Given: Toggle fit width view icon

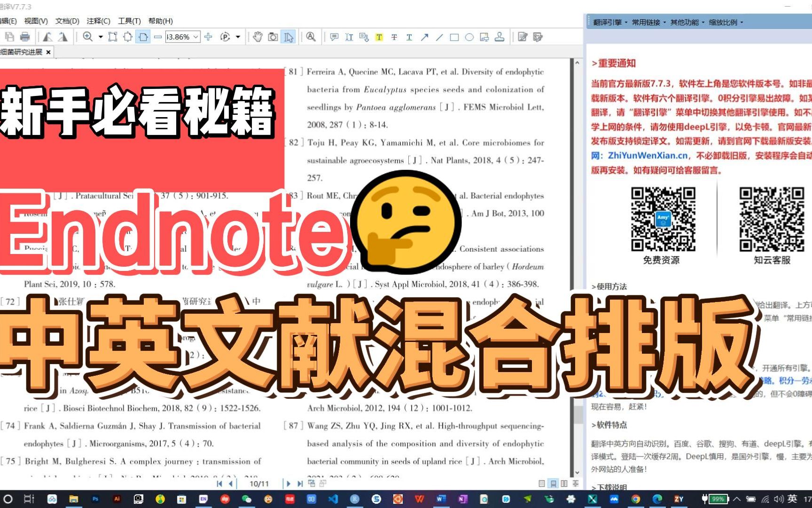Looking at the screenshot, I should pos(143,37).
